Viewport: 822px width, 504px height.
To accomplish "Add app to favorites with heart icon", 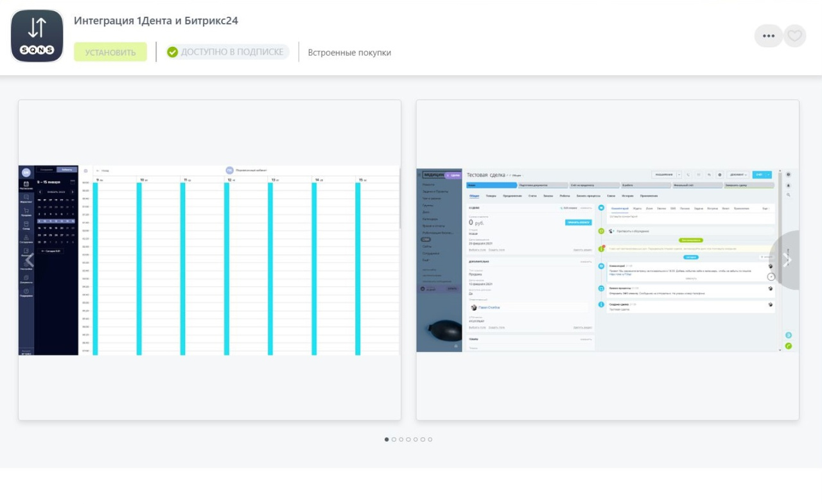I will [795, 36].
